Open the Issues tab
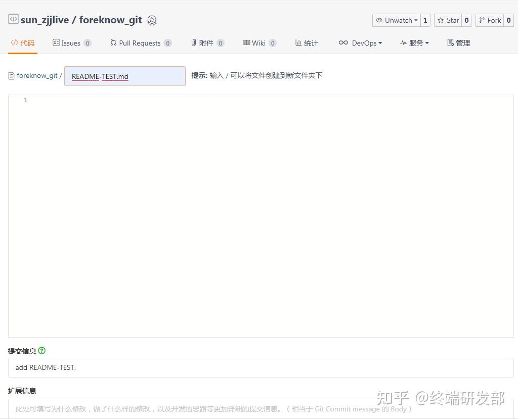The image size is (518, 420). (68, 43)
